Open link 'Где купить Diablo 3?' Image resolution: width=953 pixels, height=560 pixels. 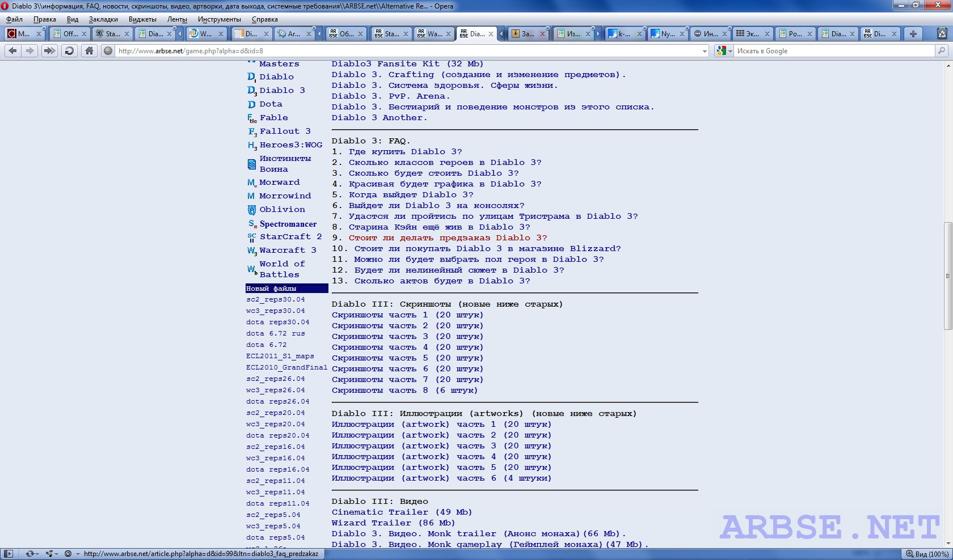pos(406,152)
